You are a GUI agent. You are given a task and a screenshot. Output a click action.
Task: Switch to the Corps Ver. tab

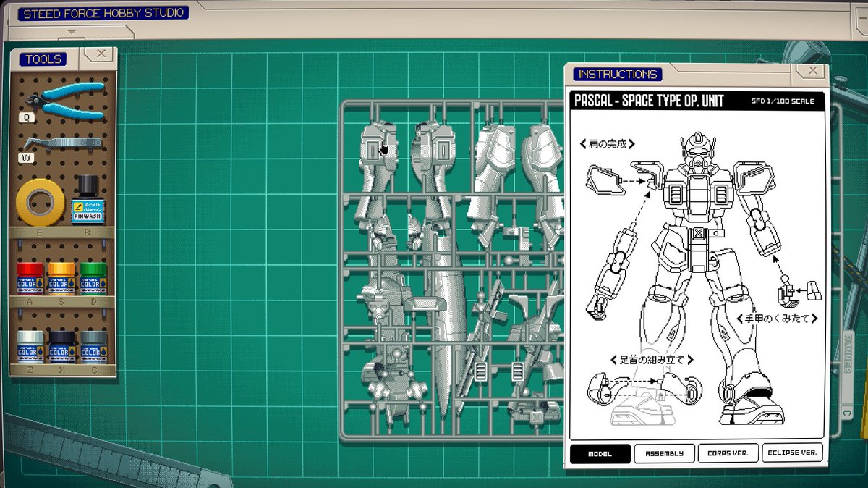point(728,453)
